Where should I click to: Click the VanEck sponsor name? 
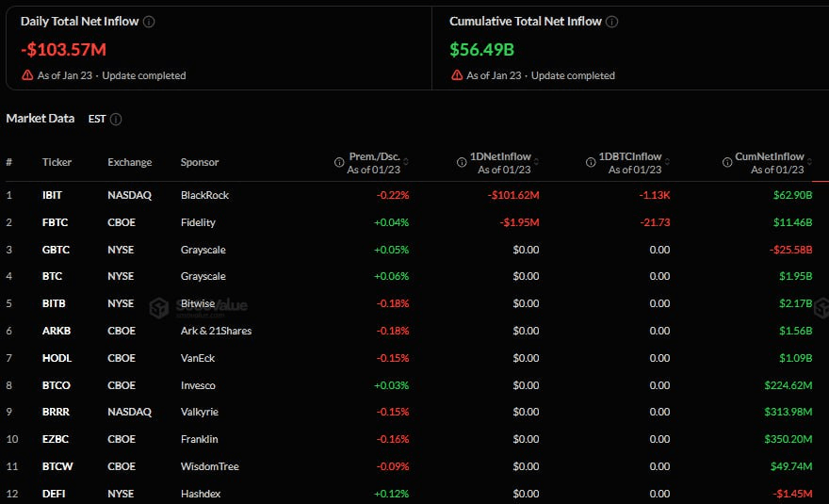coord(198,358)
